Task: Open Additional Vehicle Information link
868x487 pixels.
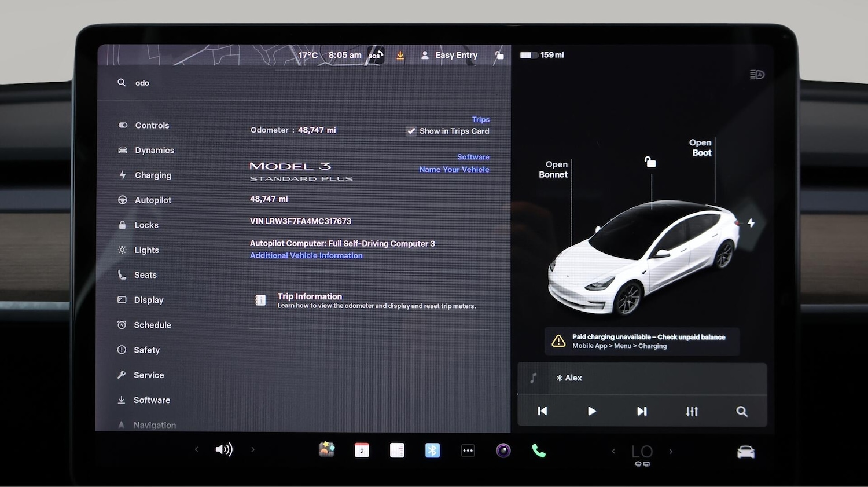Action: (x=306, y=255)
